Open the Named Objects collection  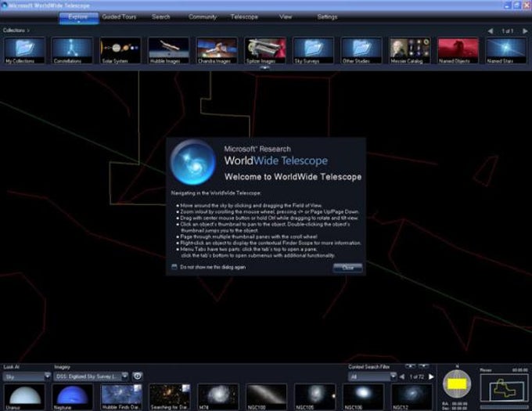pos(458,51)
